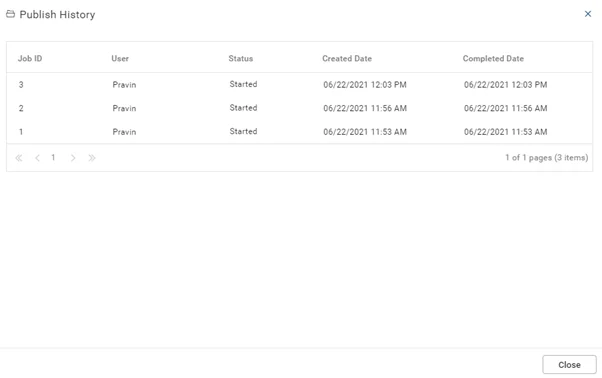The width and height of the screenshot is (602, 378).
Task: Click user Pravin in job 3 row
Action: point(124,85)
